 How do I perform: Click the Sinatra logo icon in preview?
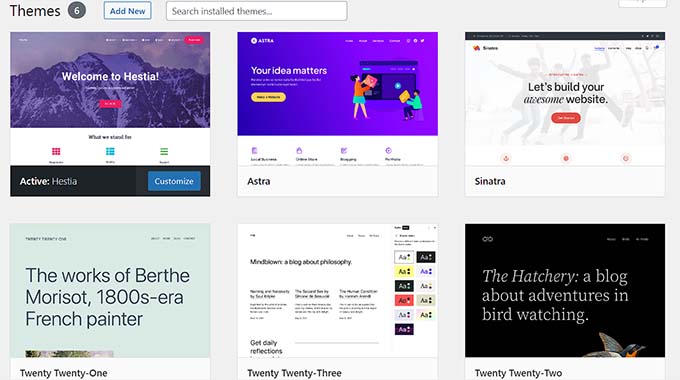477,48
